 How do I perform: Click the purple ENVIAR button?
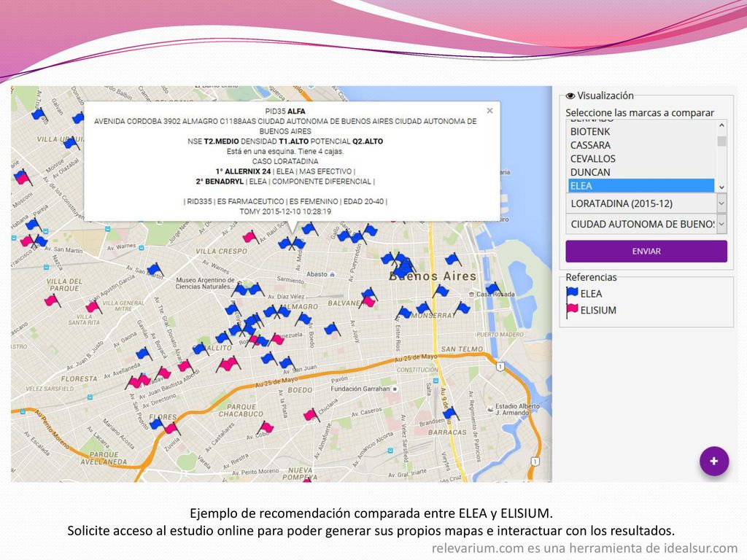pyautogui.click(x=646, y=251)
